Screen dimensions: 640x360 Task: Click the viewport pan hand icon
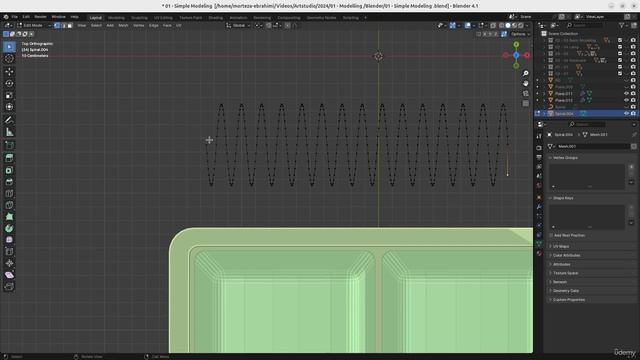click(x=526, y=83)
